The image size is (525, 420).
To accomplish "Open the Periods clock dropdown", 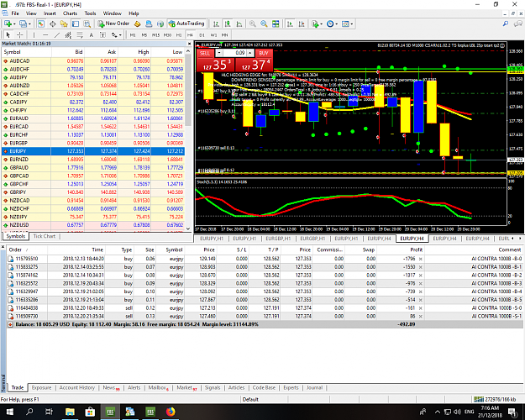I will pos(332,24).
